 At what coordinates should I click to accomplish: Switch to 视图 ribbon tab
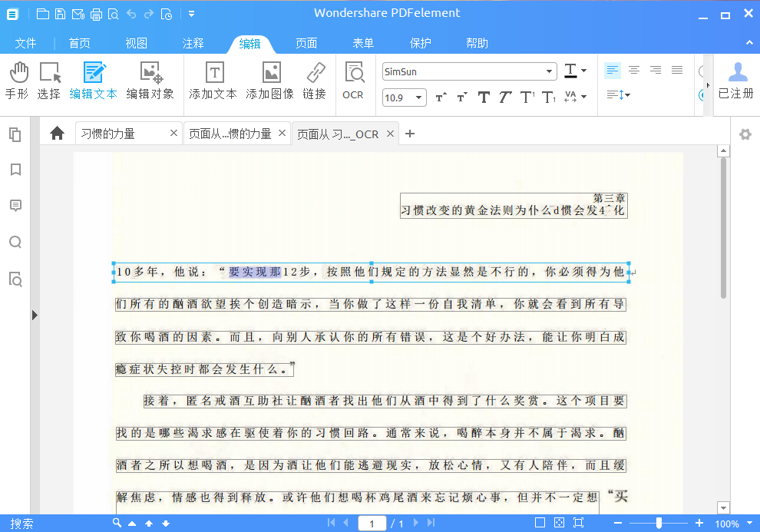coord(136,43)
